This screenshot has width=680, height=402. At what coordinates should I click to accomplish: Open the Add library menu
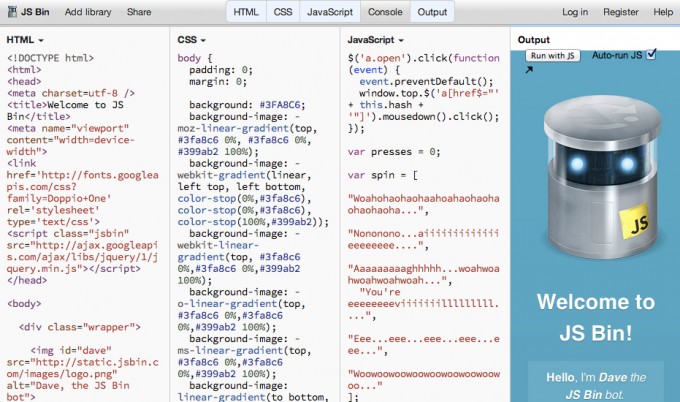pyautogui.click(x=88, y=12)
